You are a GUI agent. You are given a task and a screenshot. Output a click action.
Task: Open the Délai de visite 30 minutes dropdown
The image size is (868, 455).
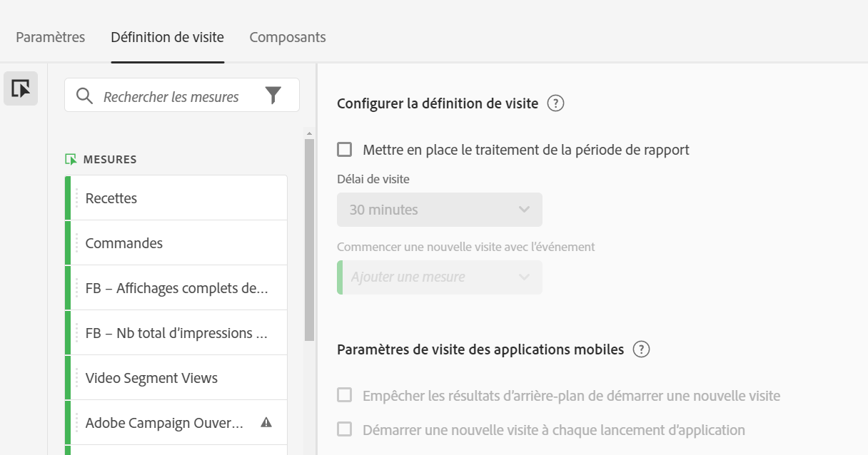(439, 210)
